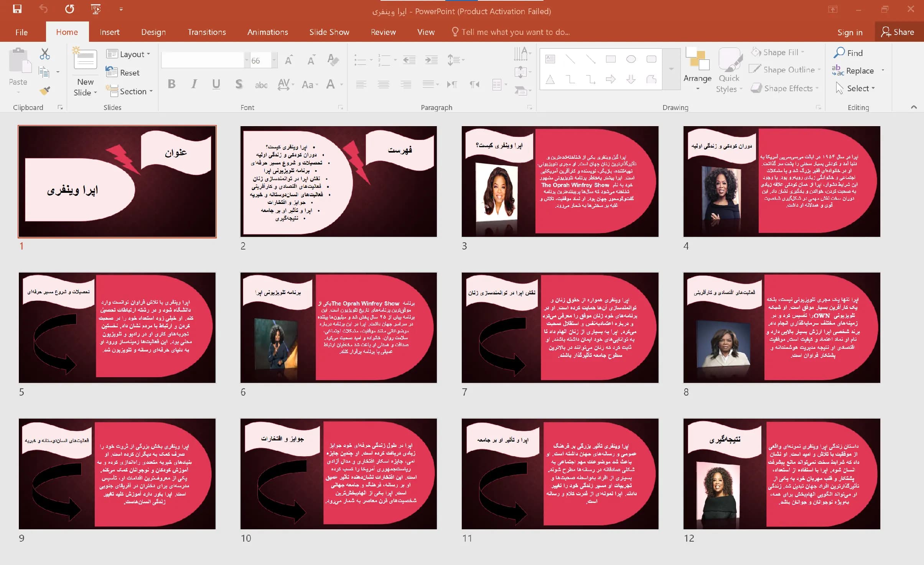Switch to the Transitions tab
The width and height of the screenshot is (924, 565).
point(207,32)
